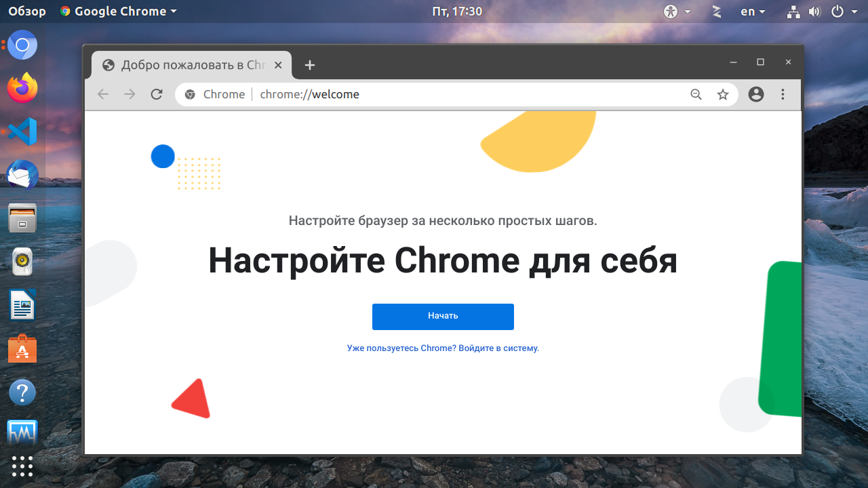Reload the Chrome welcome page
The height and width of the screenshot is (488, 868).
157,94
